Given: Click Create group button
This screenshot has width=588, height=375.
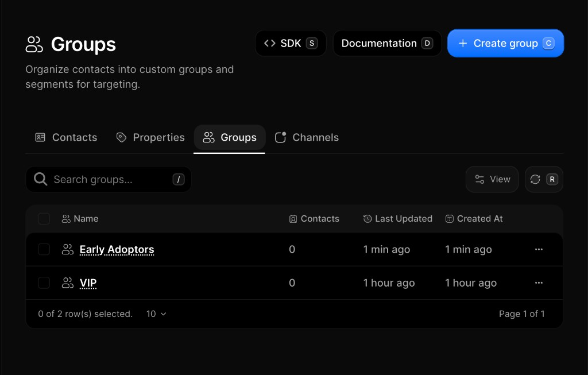Looking at the screenshot, I should [505, 43].
